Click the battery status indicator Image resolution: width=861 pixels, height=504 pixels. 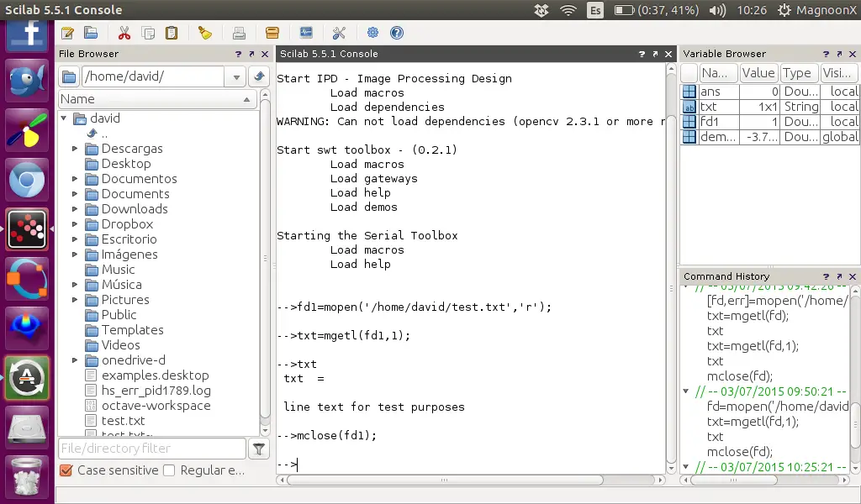[x=657, y=10]
